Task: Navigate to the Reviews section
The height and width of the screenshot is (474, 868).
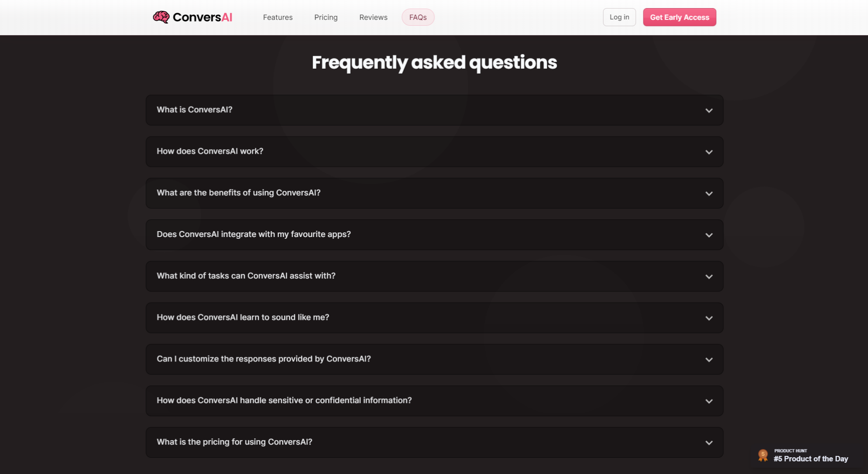Action: click(x=373, y=17)
